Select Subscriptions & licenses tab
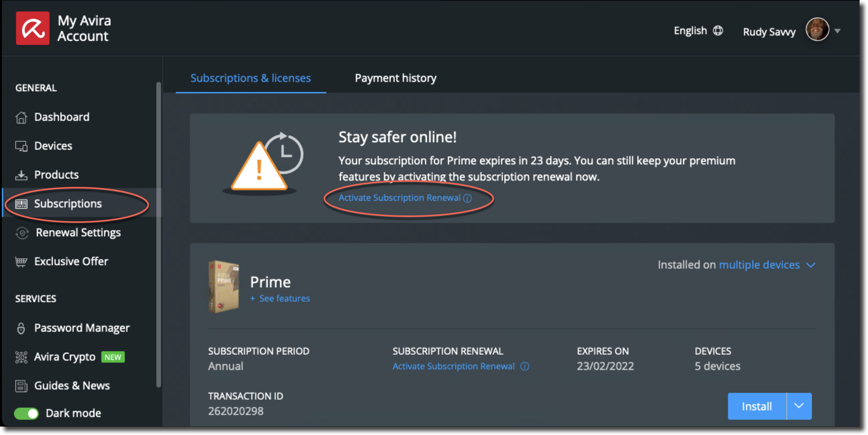The image size is (868, 435). click(x=251, y=78)
